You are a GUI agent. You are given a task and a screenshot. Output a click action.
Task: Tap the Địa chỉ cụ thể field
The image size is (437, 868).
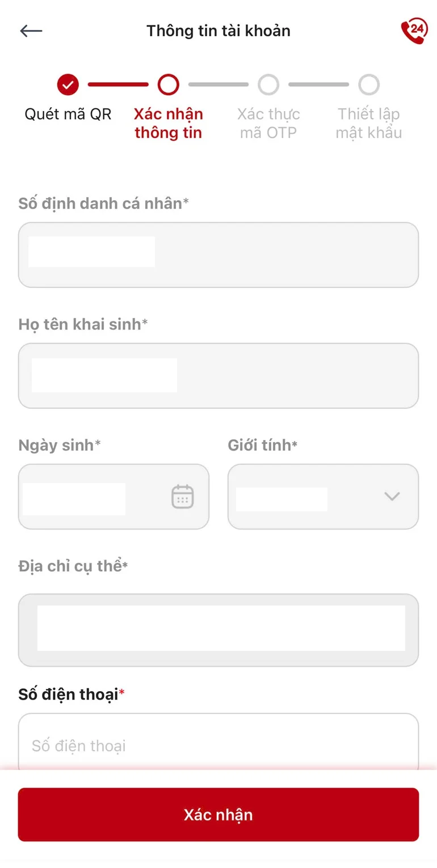click(218, 629)
